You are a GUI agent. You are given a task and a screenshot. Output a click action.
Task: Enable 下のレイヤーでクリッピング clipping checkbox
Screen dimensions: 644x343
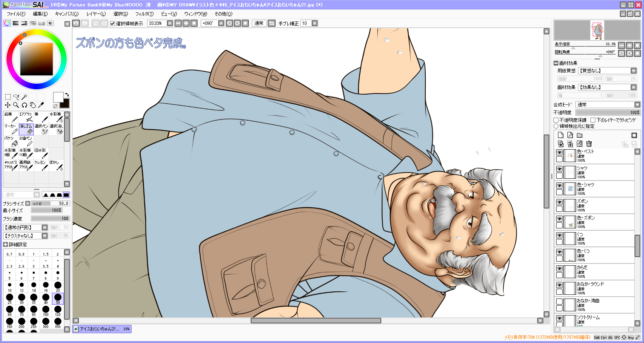pos(593,120)
